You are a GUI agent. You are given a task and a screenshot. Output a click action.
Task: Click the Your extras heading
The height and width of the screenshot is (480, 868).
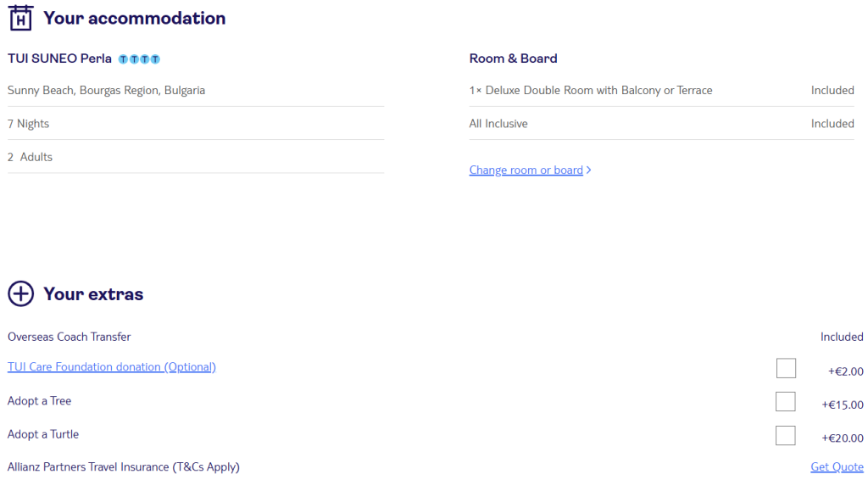pyautogui.click(x=93, y=294)
